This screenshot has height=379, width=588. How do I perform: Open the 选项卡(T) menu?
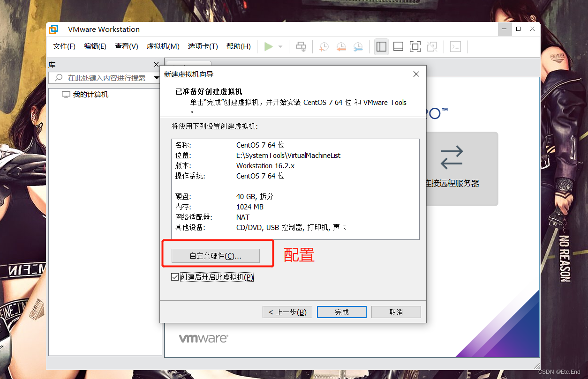click(203, 46)
